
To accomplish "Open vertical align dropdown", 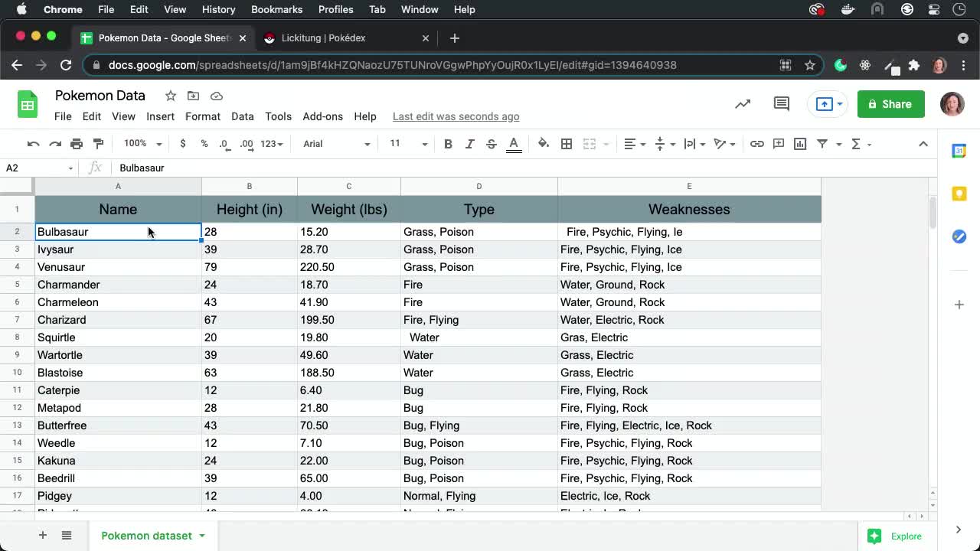I will (x=665, y=144).
